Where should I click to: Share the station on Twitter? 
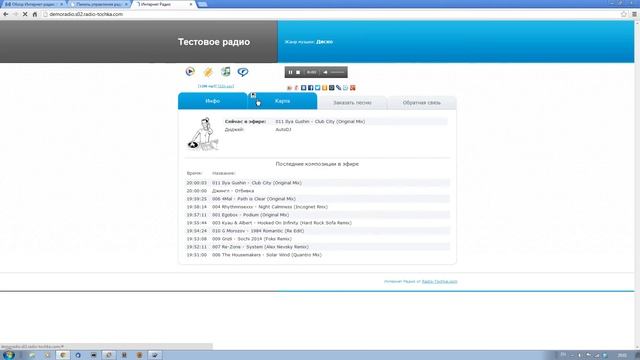(318, 88)
